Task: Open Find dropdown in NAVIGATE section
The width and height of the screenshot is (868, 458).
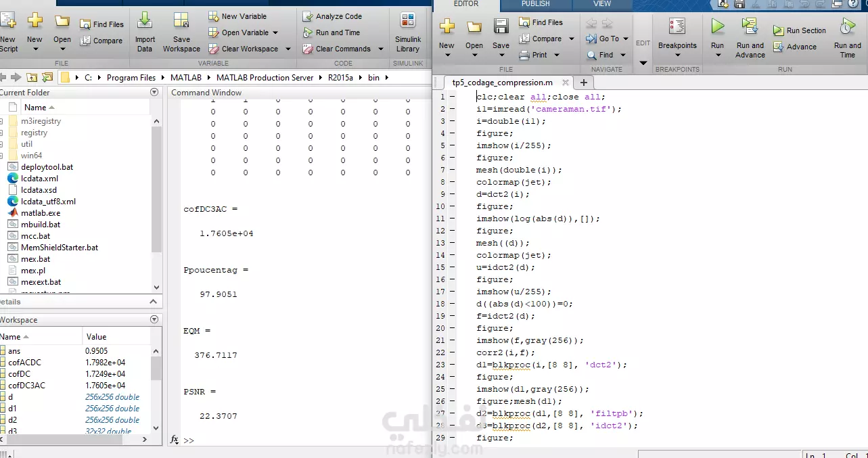Action: (624, 55)
